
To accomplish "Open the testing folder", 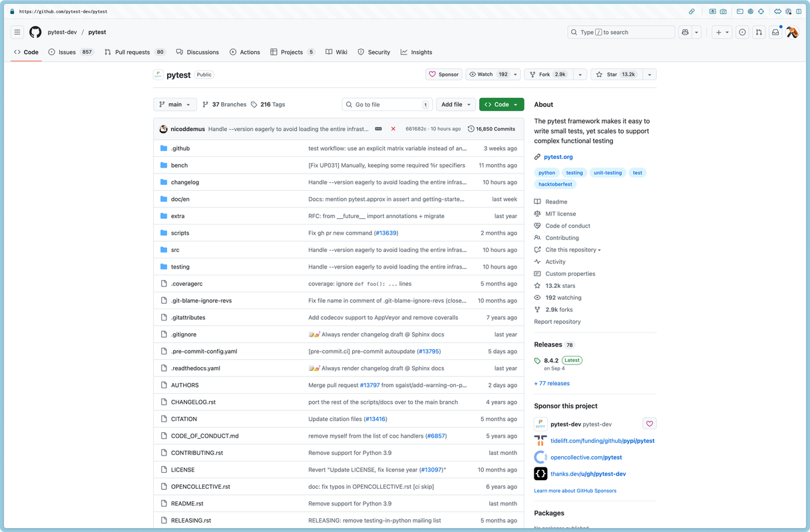I will (180, 267).
